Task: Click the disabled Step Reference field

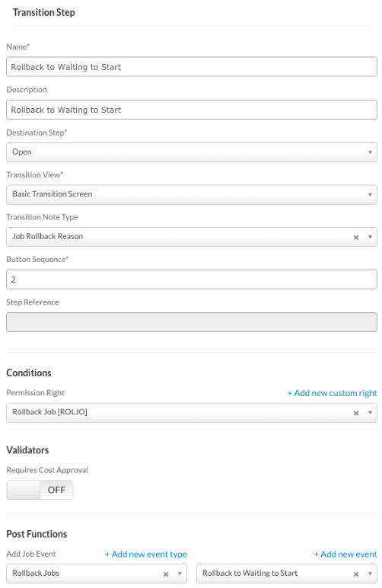Action: [x=191, y=322]
